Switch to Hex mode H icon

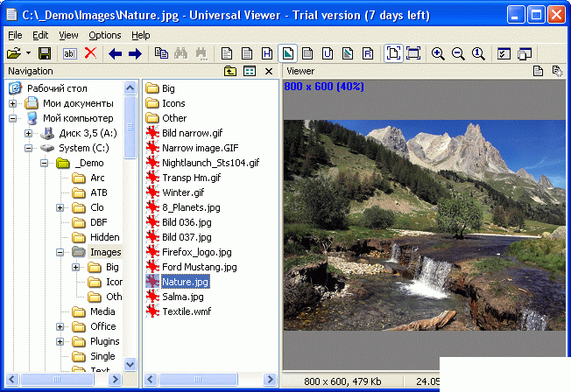pyautogui.click(x=267, y=54)
